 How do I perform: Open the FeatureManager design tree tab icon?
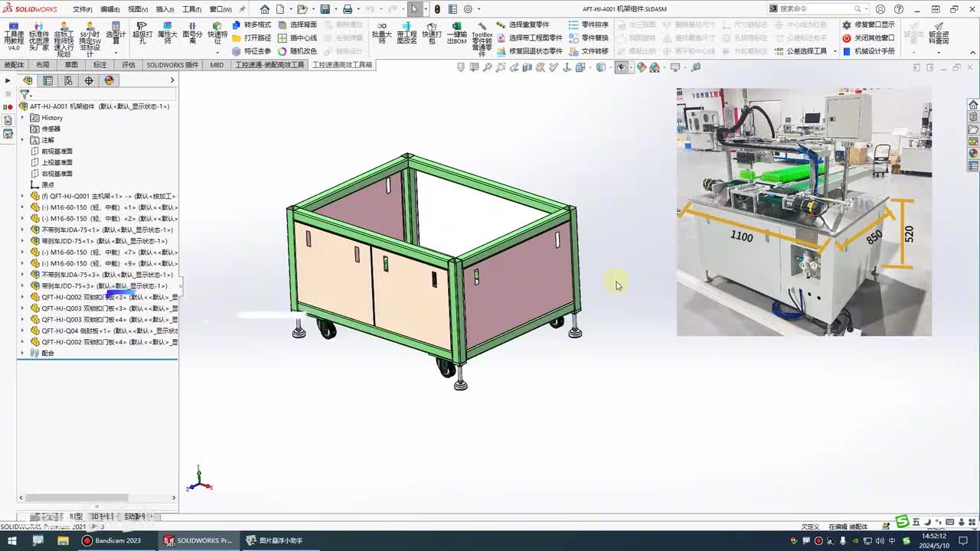pos(28,80)
